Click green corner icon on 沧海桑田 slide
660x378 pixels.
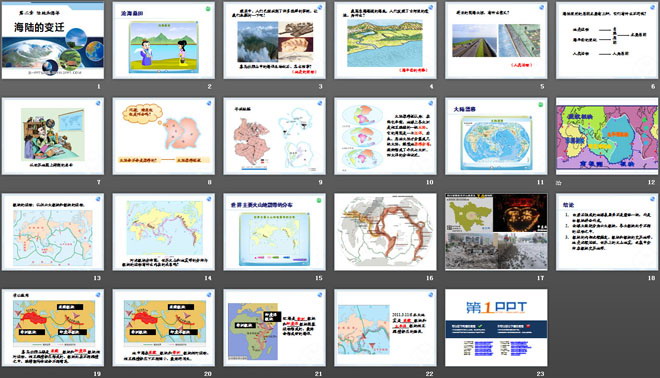pyautogui.click(x=208, y=8)
